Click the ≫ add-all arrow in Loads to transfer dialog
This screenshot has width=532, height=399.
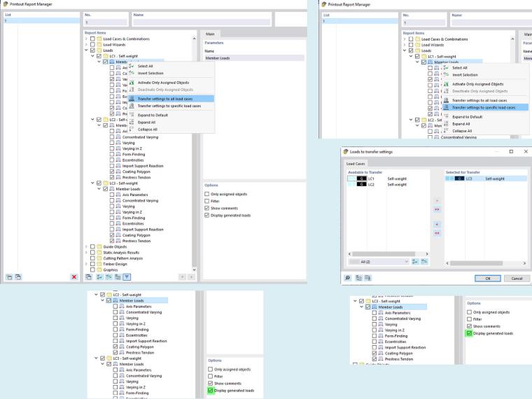[437, 210]
